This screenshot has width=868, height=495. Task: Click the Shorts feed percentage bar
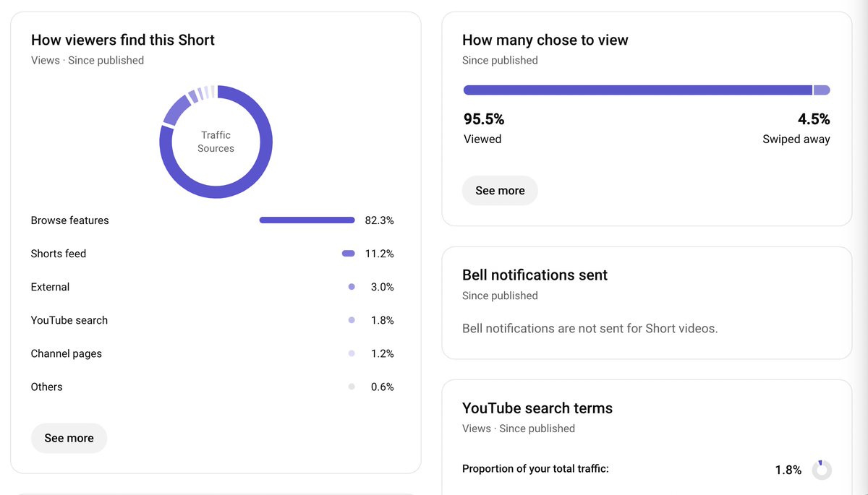click(349, 254)
